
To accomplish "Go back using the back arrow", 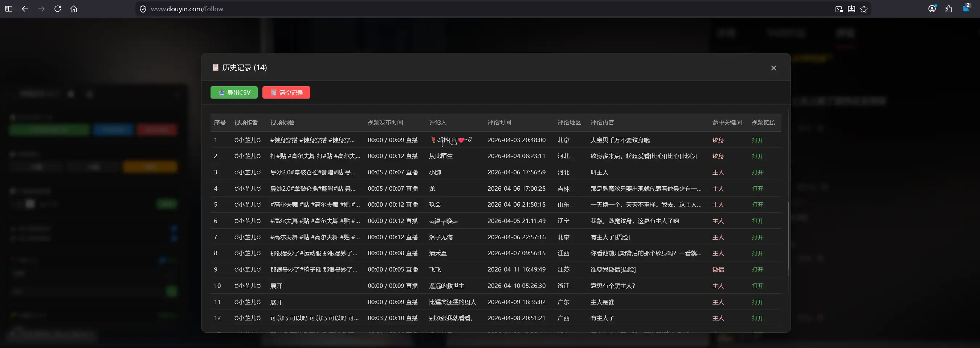I will click(x=25, y=9).
